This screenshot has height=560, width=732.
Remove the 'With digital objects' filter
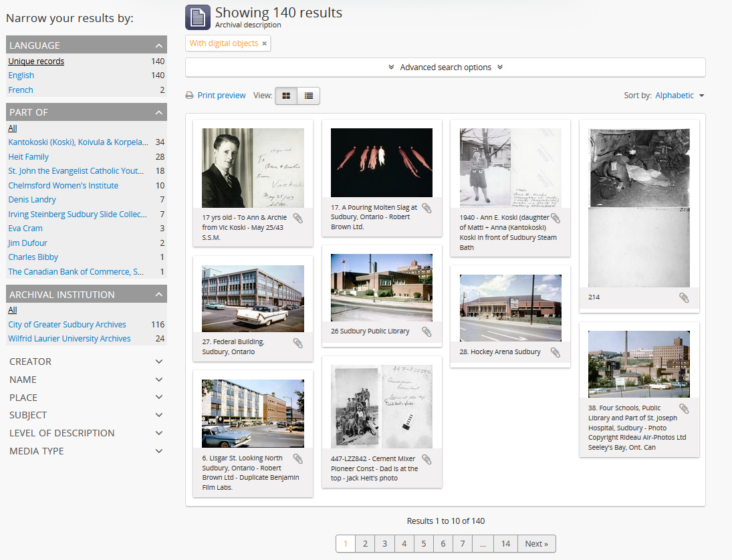(264, 43)
